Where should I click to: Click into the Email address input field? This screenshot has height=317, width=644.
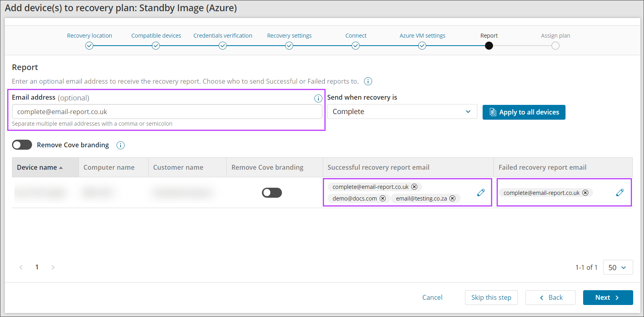click(167, 112)
